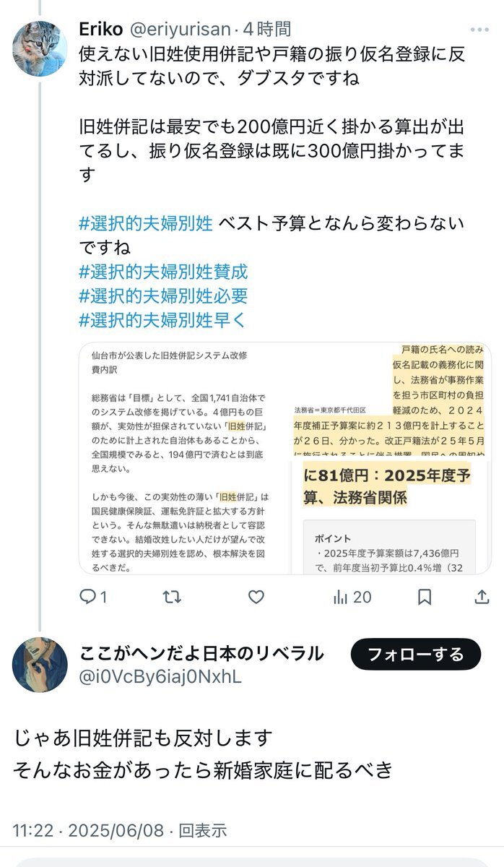The image size is (504, 867).
Task: Like Eriko's post with the heart icon
Action: click(256, 597)
